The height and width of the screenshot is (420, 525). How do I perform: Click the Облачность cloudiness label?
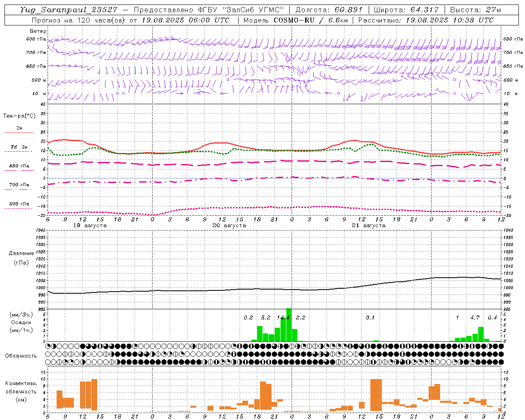(21, 356)
